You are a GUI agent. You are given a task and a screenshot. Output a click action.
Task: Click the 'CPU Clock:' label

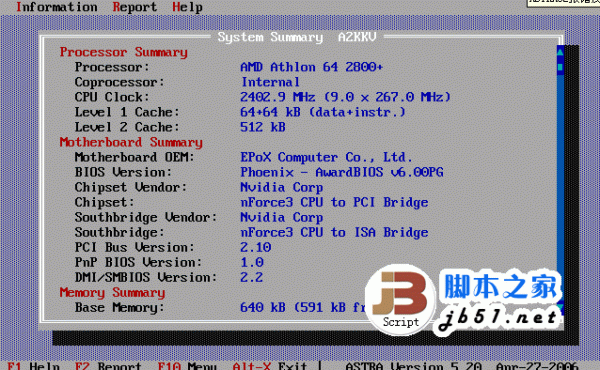(x=112, y=97)
